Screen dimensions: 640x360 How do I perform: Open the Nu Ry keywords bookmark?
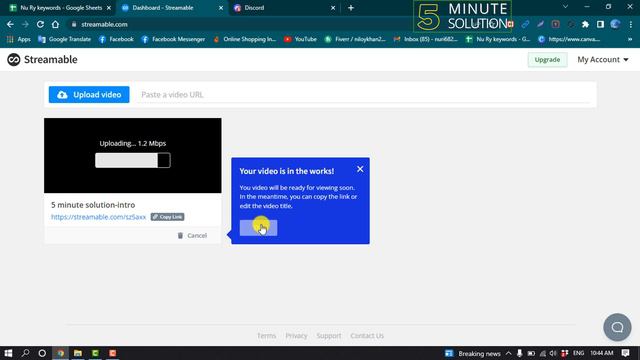pyautogui.click(x=498, y=39)
